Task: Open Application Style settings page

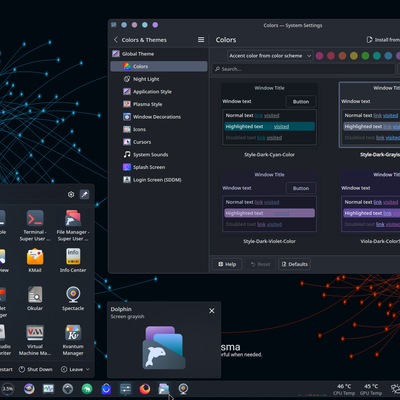Action: coord(159,92)
